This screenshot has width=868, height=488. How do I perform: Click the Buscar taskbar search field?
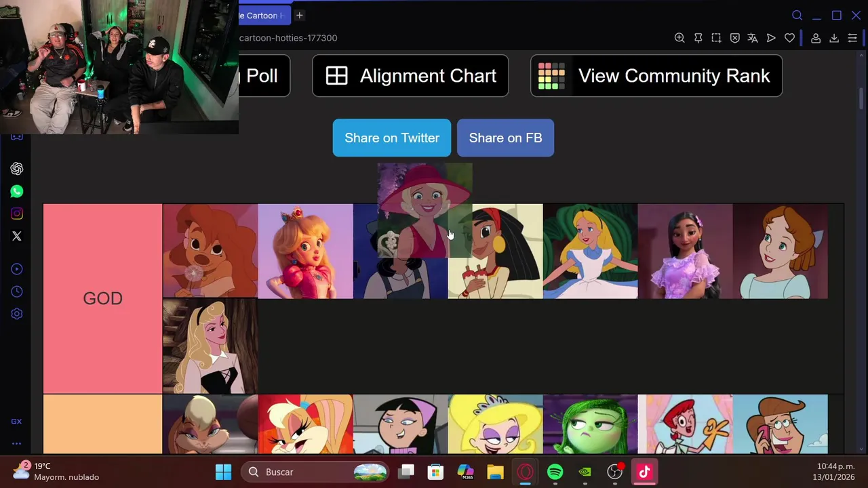pyautogui.click(x=317, y=472)
